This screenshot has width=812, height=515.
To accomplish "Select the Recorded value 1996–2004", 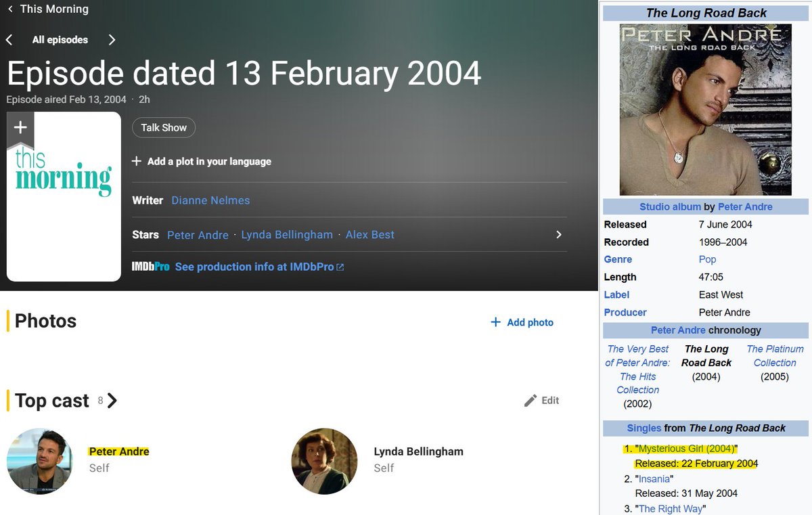I will (725, 242).
